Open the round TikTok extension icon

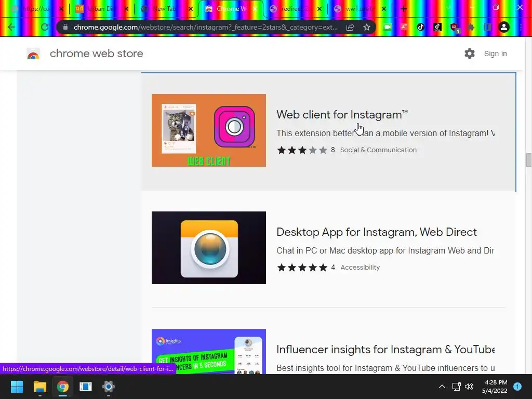point(421,27)
